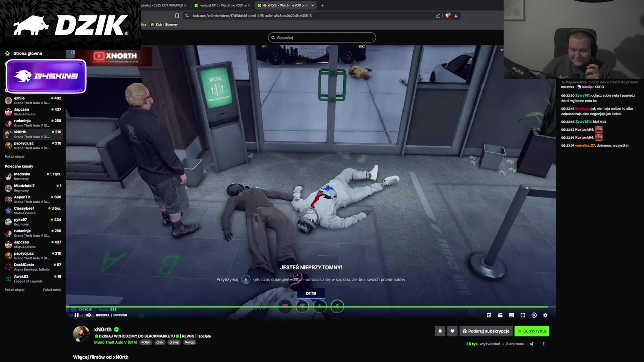Viewport: 644px width, 362px height.
Task: Click the Brave shields icon
Action: [x=447, y=16]
